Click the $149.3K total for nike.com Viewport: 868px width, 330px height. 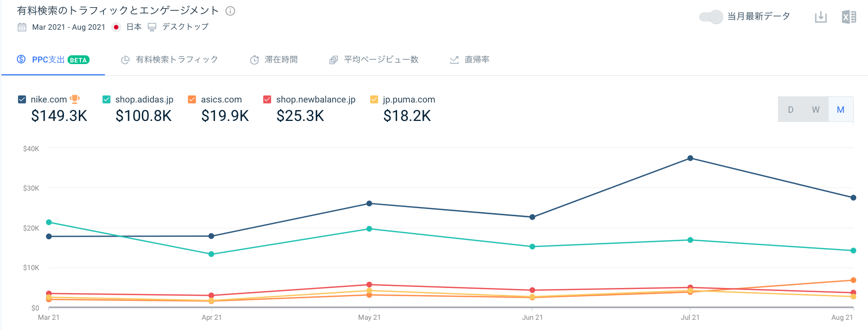pyautogui.click(x=59, y=116)
